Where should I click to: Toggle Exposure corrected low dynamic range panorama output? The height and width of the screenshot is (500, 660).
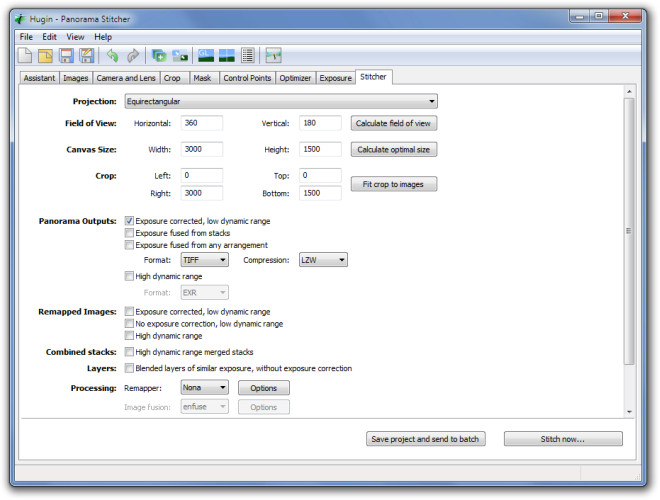[129, 221]
